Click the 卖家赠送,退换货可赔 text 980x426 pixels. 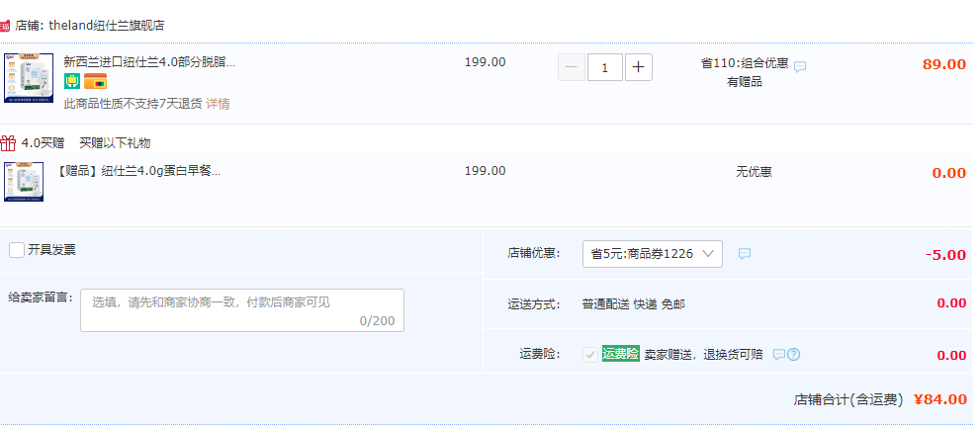click(x=704, y=354)
